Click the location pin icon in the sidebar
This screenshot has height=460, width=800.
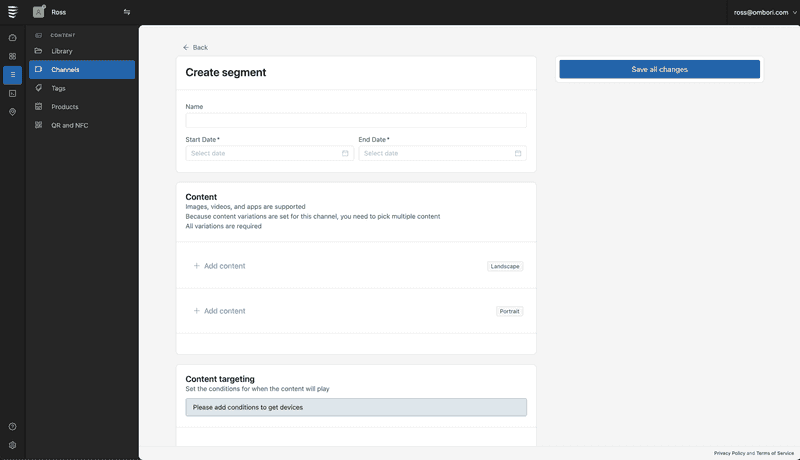tap(12, 112)
